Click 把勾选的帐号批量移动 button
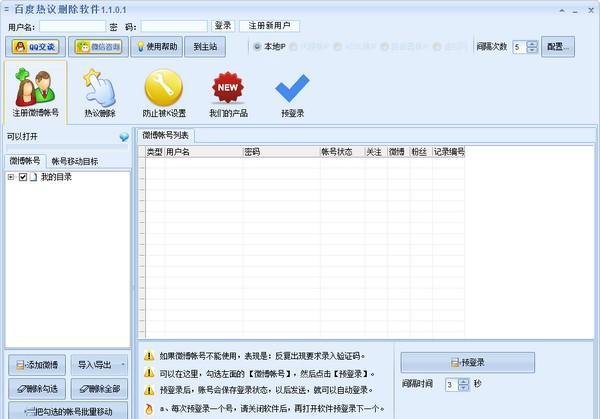Image resolution: width=600 pixels, height=419 pixels. tap(68, 411)
